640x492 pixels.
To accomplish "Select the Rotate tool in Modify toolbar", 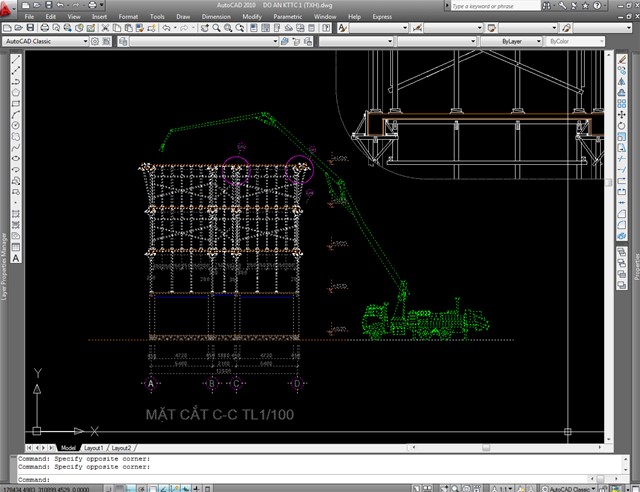I will coord(622,126).
